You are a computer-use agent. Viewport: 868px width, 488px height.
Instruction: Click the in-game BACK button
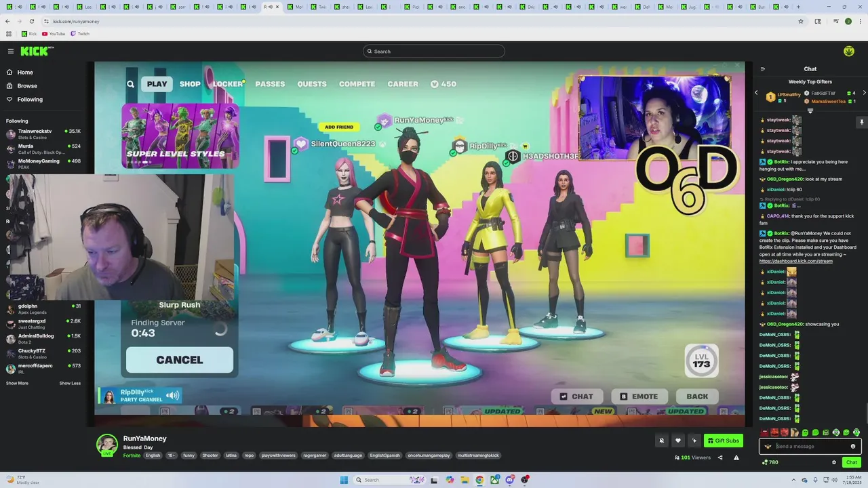pyautogui.click(x=696, y=396)
